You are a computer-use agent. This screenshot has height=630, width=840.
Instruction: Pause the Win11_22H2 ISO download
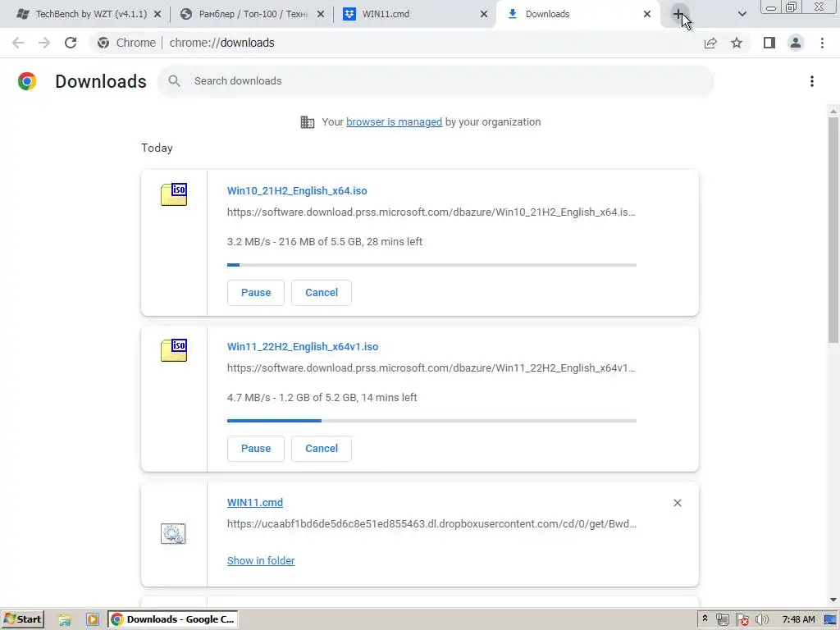pos(256,449)
